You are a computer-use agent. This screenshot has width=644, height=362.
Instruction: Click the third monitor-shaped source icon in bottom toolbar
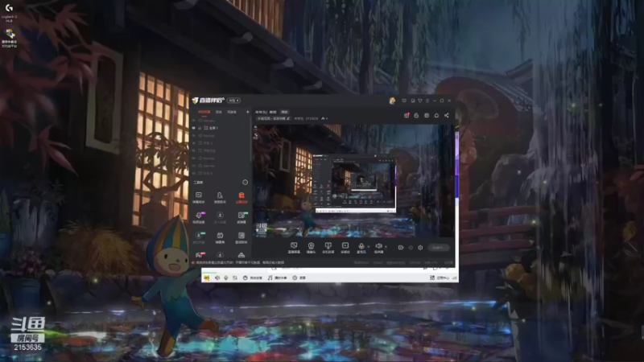tap(328, 248)
